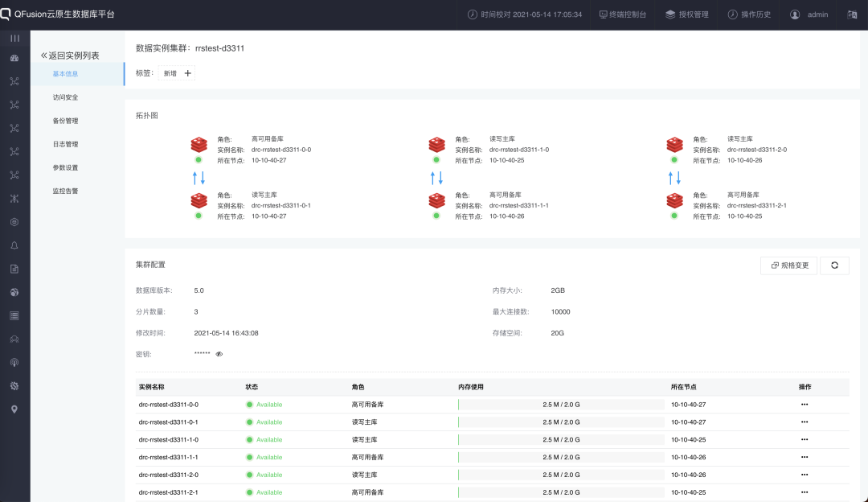The height and width of the screenshot is (502, 868).
Task: Open the broadcast signal icon in sidebar
Action: click(x=14, y=362)
